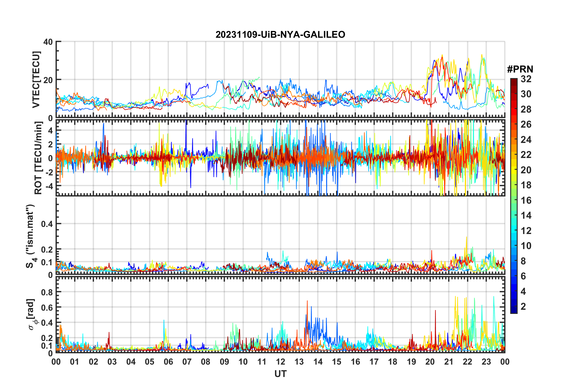Screen dimensions: 561x392
Task: Click the VTEC y-axis tick label 20
Action: tap(48, 80)
